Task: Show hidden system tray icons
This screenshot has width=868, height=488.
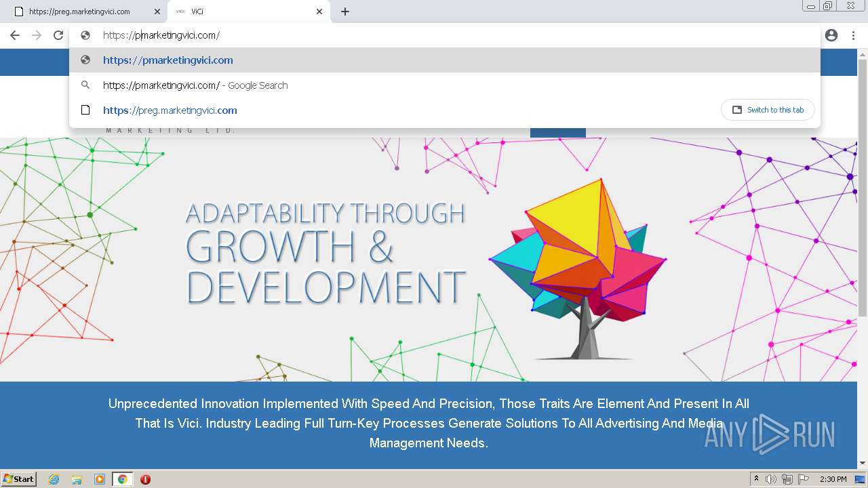Action: tap(756, 479)
